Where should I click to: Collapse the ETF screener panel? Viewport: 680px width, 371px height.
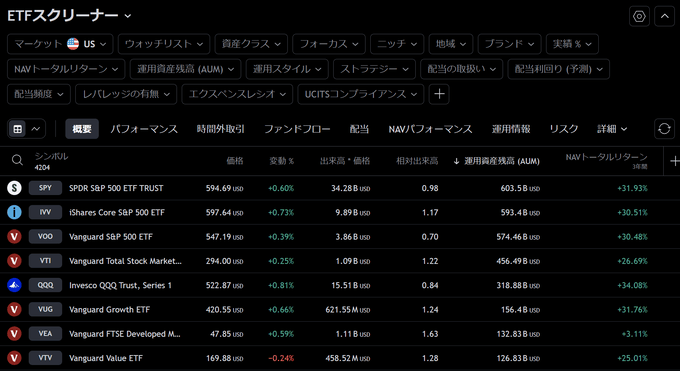pyautogui.click(x=664, y=16)
